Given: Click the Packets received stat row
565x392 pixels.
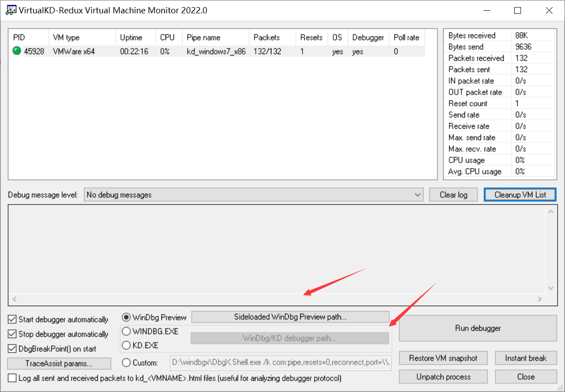Looking at the screenshot, I should click(500, 58).
